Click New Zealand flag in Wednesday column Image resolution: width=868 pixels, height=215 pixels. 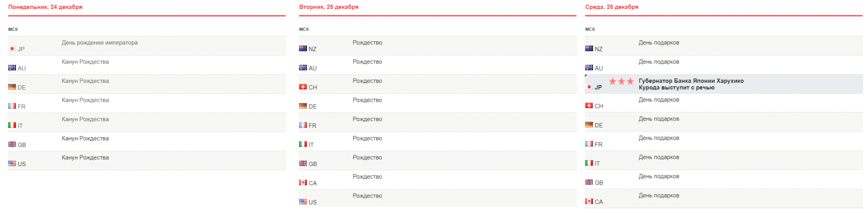click(589, 49)
